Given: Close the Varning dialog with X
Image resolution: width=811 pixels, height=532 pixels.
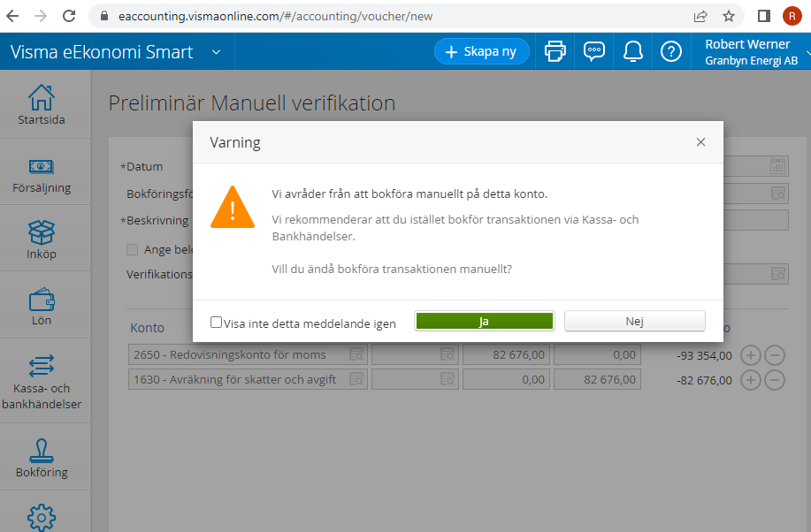Looking at the screenshot, I should pyautogui.click(x=700, y=142).
